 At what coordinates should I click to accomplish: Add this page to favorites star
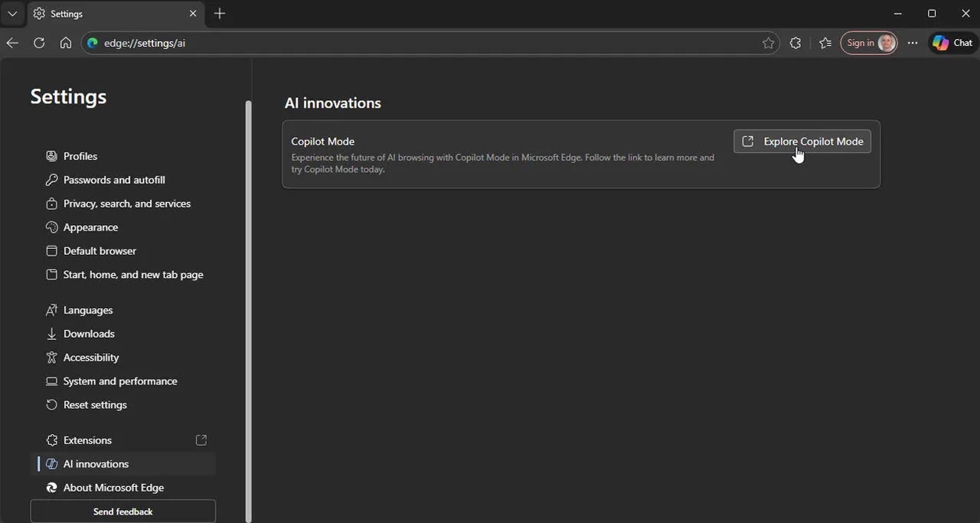(768, 43)
